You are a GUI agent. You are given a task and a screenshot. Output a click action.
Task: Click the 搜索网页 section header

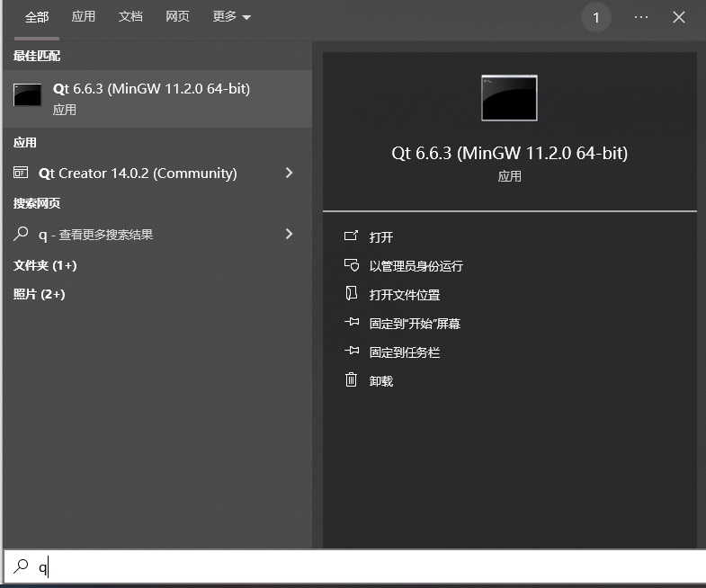(37, 203)
